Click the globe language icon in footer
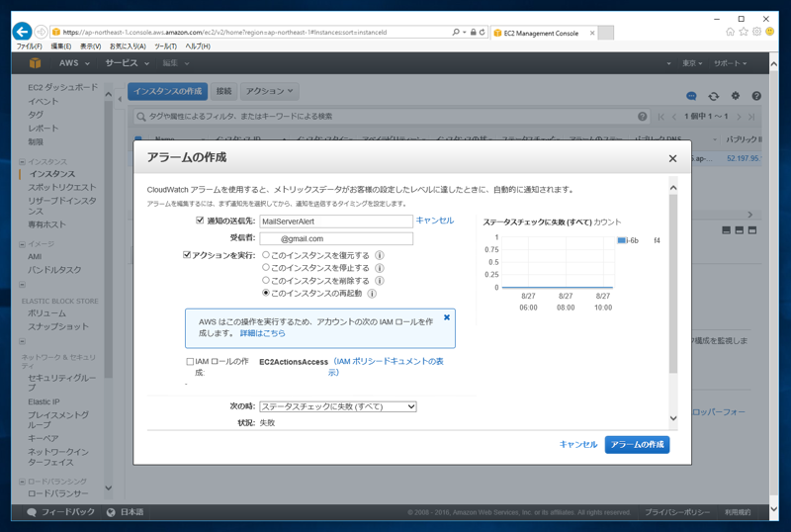Screen dimensions: 791x532 pyautogui.click(x=111, y=512)
